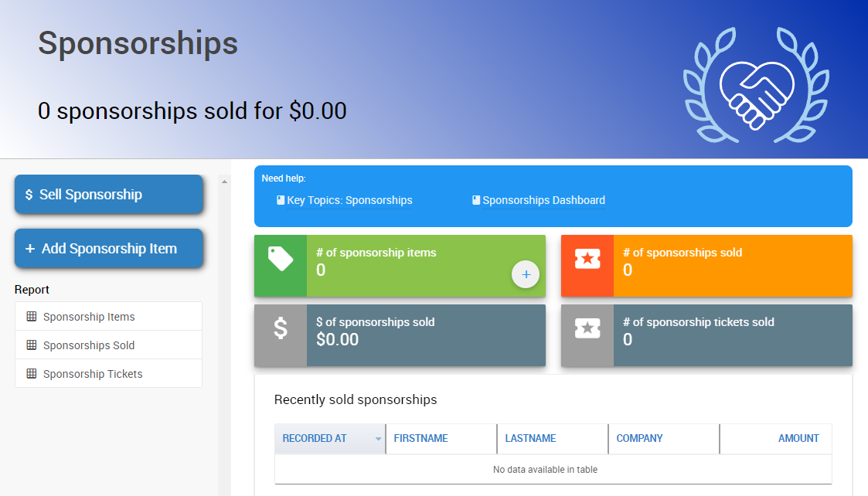Click the handshake heart logo in header
This screenshot has height=496, width=868.
757,87
